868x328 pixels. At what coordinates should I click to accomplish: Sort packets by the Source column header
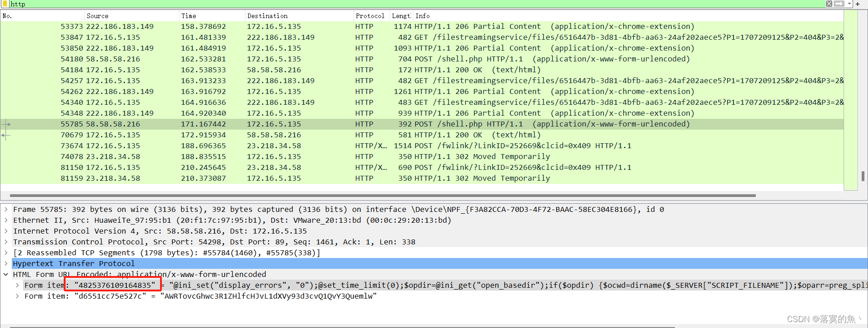coord(132,16)
